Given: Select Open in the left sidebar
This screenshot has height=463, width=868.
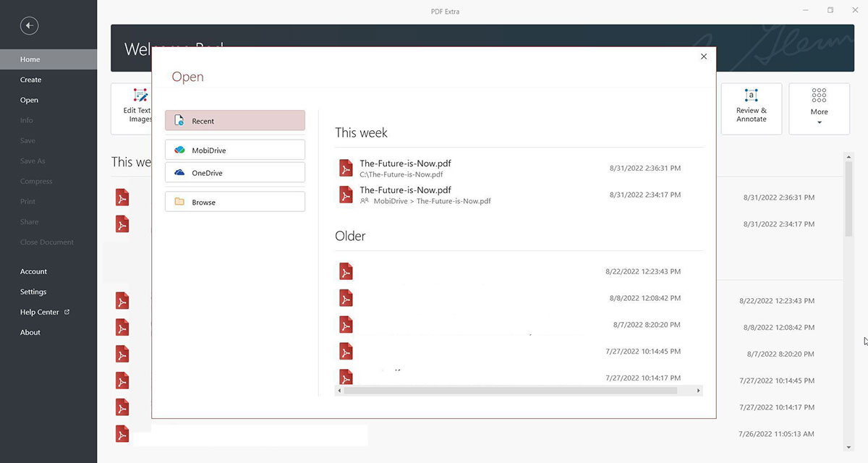Looking at the screenshot, I should pyautogui.click(x=29, y=100).
